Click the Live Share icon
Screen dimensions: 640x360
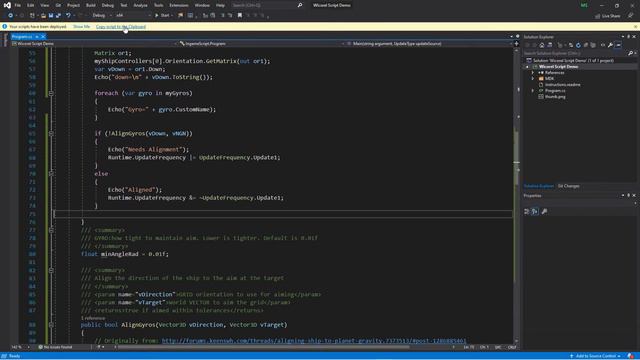(x=598, y=16)
